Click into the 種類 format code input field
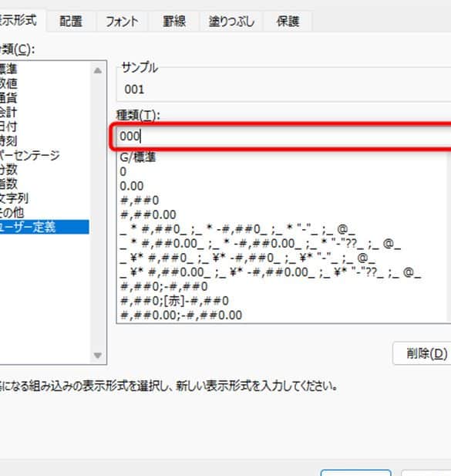Image resolution: width=451 pixels, height=476 pixels. coord(284,136)
